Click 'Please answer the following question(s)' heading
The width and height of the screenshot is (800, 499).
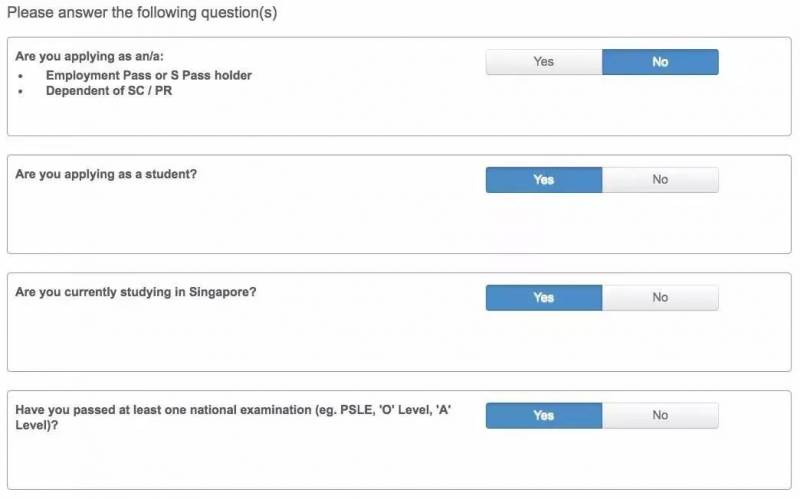pos(142,13)
